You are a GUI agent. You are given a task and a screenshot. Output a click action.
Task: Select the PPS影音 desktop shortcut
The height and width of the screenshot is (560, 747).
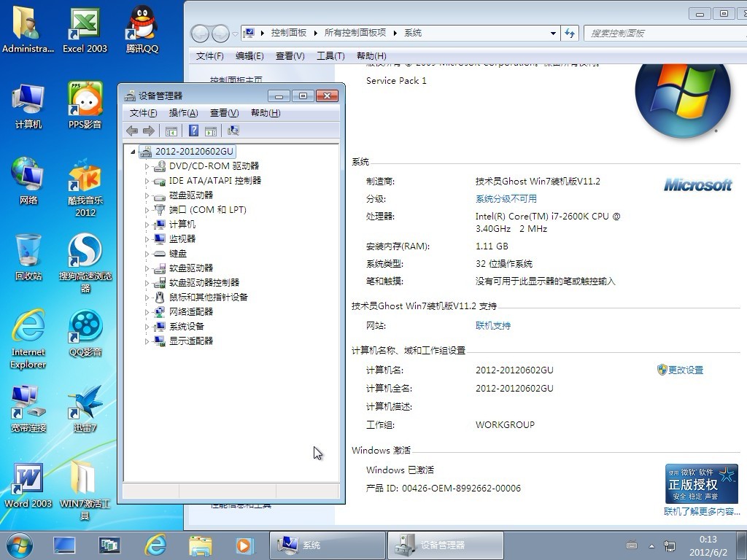click(x=85, y=106)
